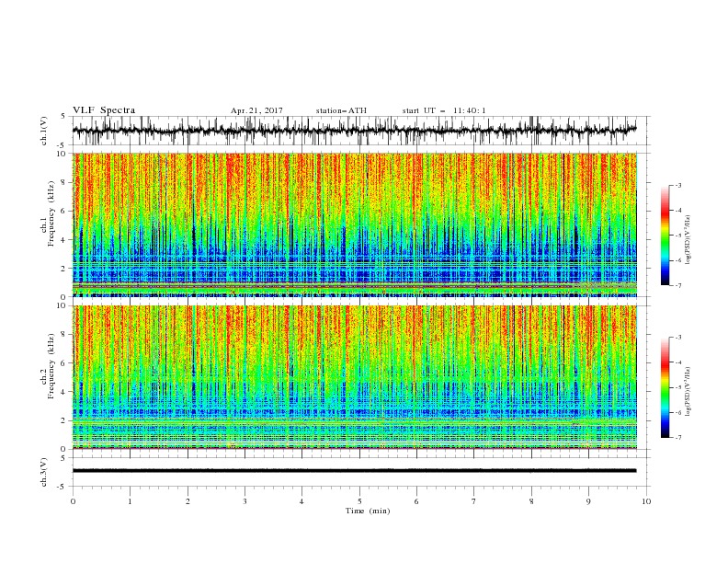Click the "-3" label on lower color bar
The width and height of the screenshot is (728, 563).
678,338
